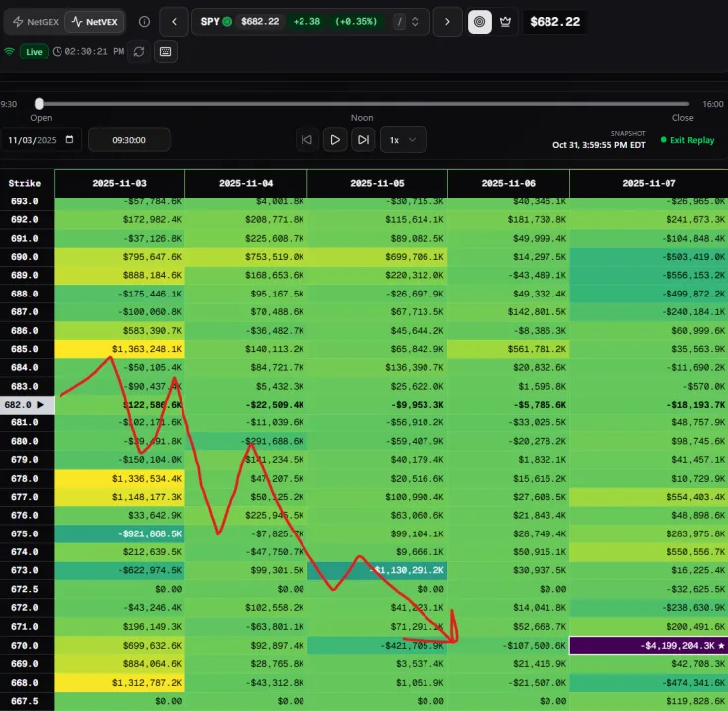Start replay playback
This screenshot has width=728, height=711.
pyautogui.click(x=335, y=139)
